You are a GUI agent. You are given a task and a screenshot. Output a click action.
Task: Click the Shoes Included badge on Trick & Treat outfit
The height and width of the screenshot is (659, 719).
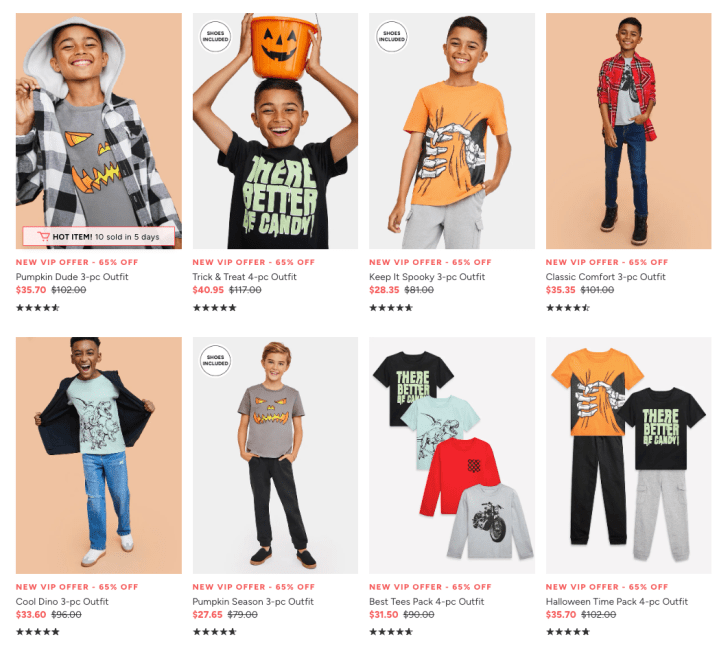pyautogui.click(x=216, y=37)
